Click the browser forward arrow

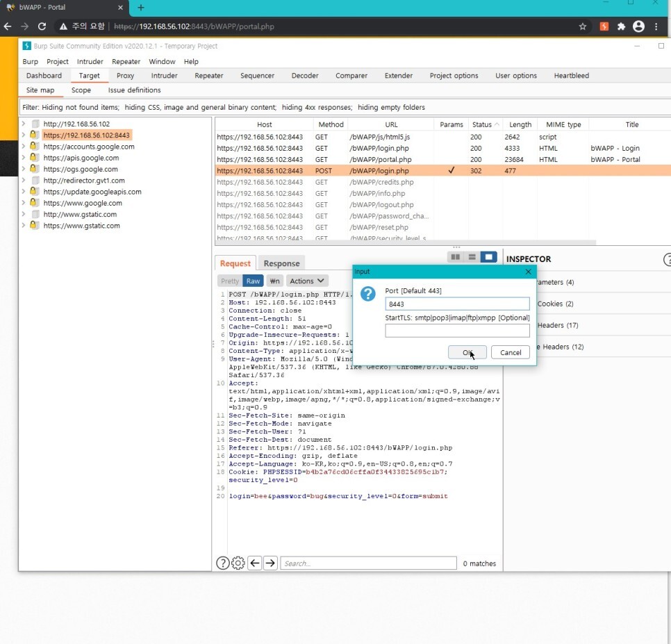25,26
